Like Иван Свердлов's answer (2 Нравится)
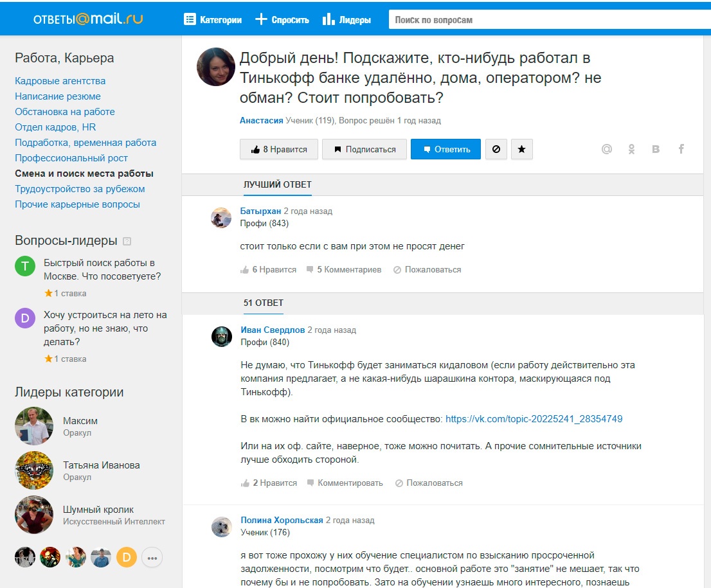Image resolution: width=711 pixels, height=588 pixels. tap(269, 483)
